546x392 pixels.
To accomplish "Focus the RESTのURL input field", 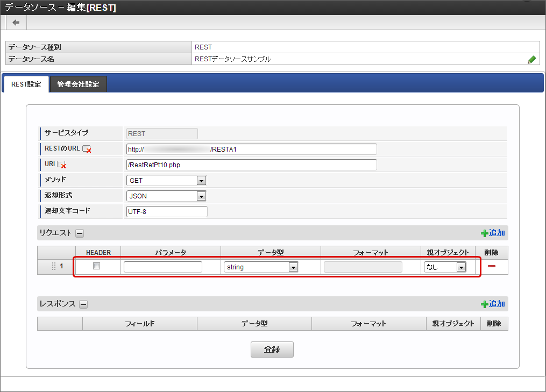I will tap(251, 149).
